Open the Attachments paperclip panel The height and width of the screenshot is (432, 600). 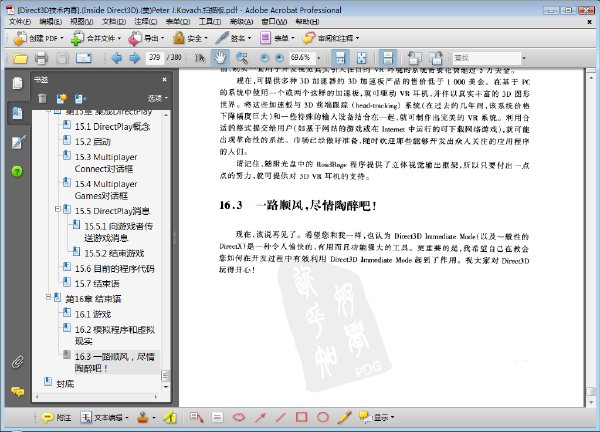pos(17,362)
